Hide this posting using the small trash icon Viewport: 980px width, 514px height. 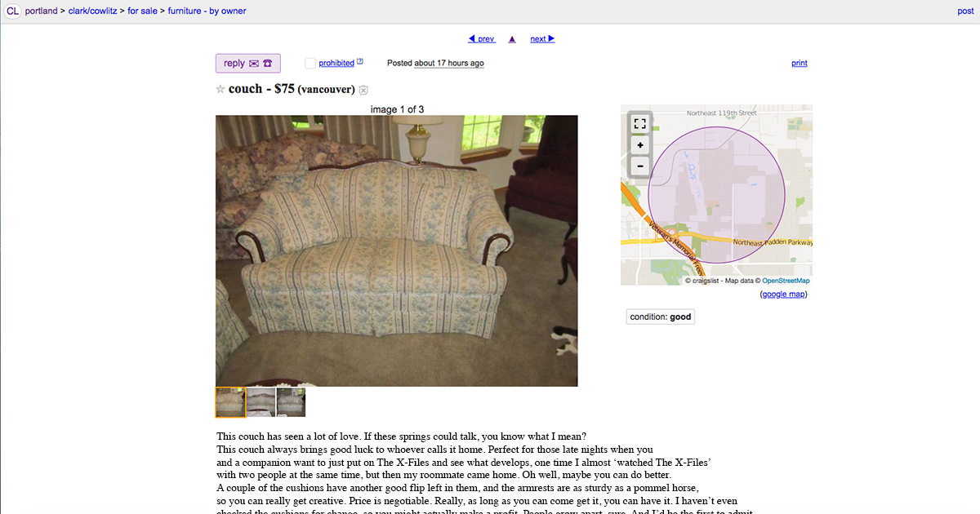point(363,90)
